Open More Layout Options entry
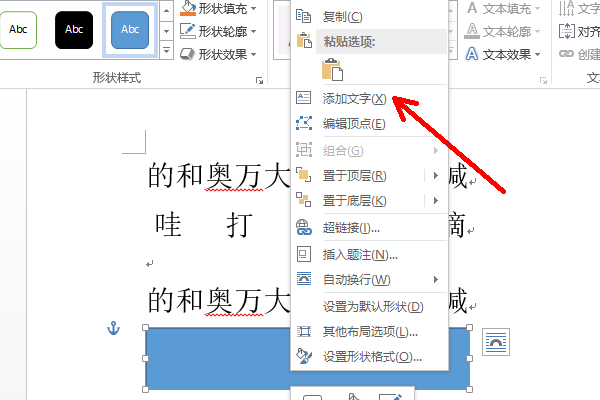This screenshot has width=600, height=400. click(369, 331)
